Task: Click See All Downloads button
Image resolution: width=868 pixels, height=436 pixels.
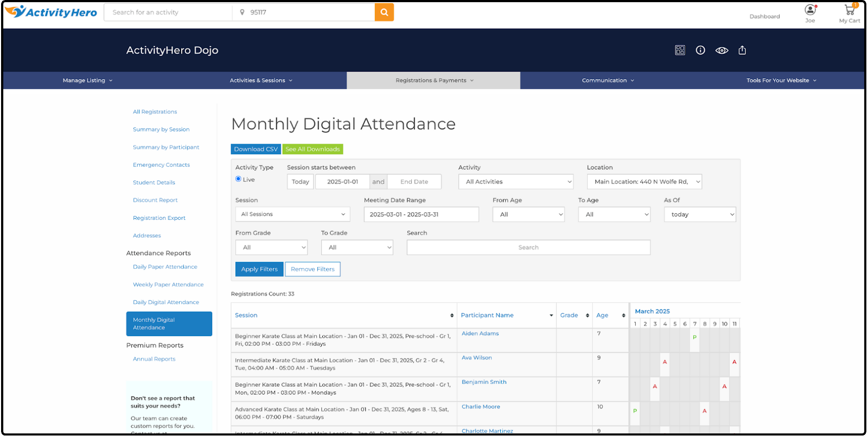Action: pos(312,149)
